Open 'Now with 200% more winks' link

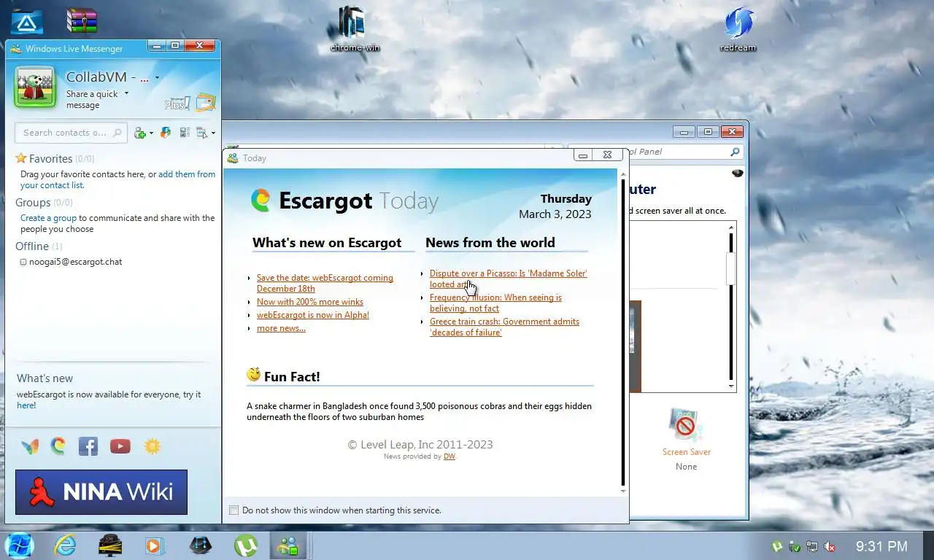(x=309, y=302)
